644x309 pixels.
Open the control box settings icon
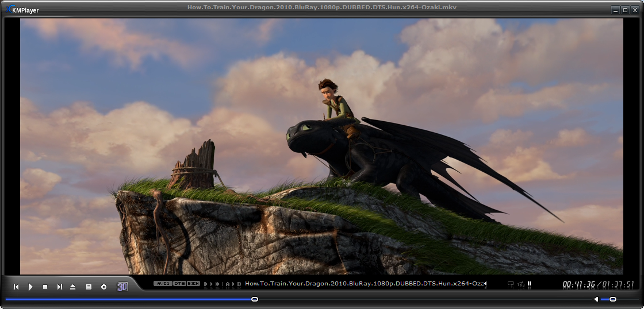tap(104, 287)
